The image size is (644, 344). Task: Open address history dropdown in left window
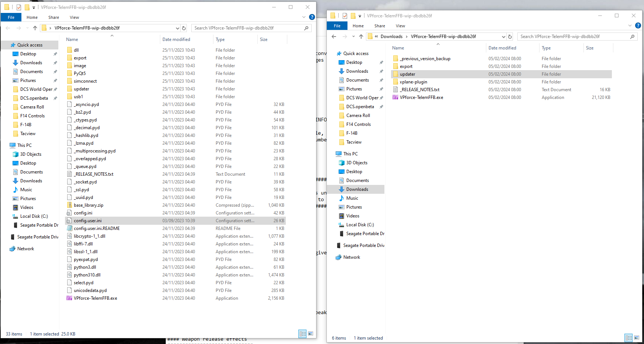point(178,28)
